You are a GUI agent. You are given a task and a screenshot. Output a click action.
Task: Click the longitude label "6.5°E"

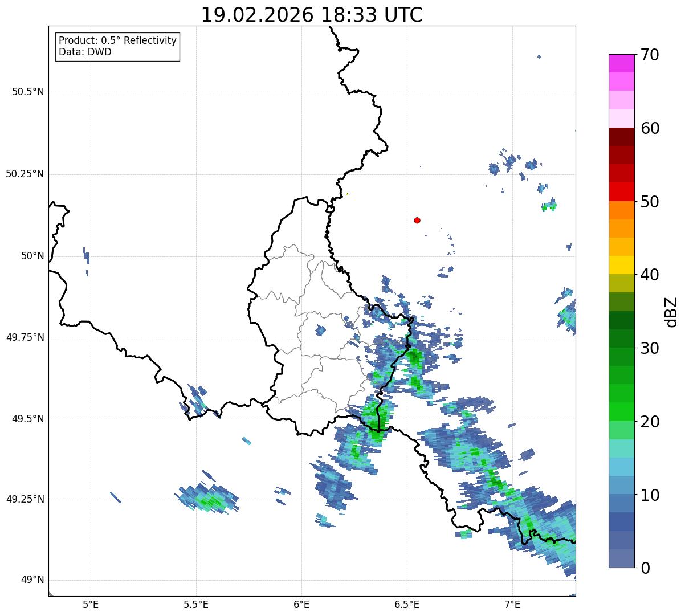coord(407,605)
